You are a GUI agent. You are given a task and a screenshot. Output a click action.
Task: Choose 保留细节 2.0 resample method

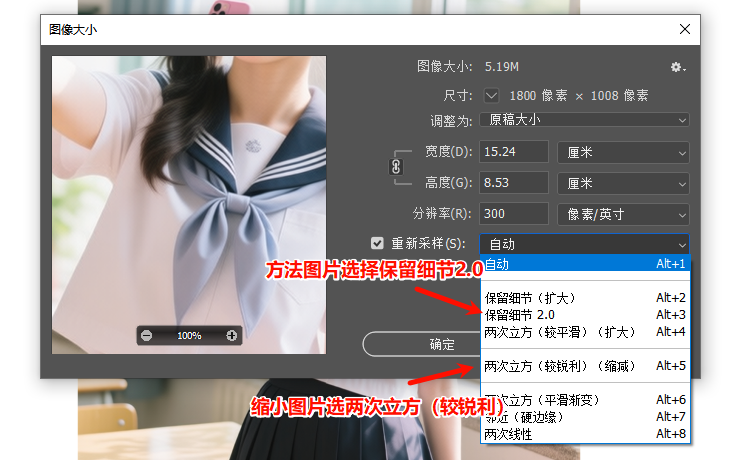(x=584, y=315)
